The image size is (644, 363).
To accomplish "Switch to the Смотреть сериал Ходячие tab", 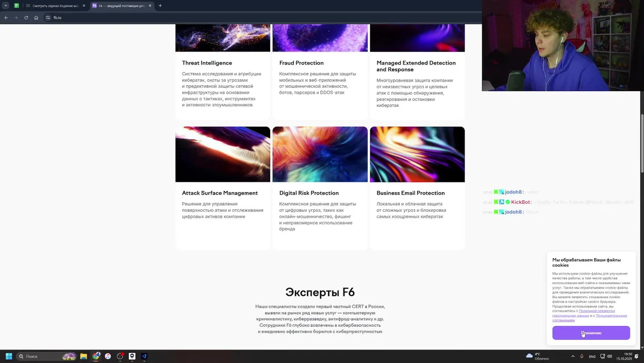I will point(55,6).
